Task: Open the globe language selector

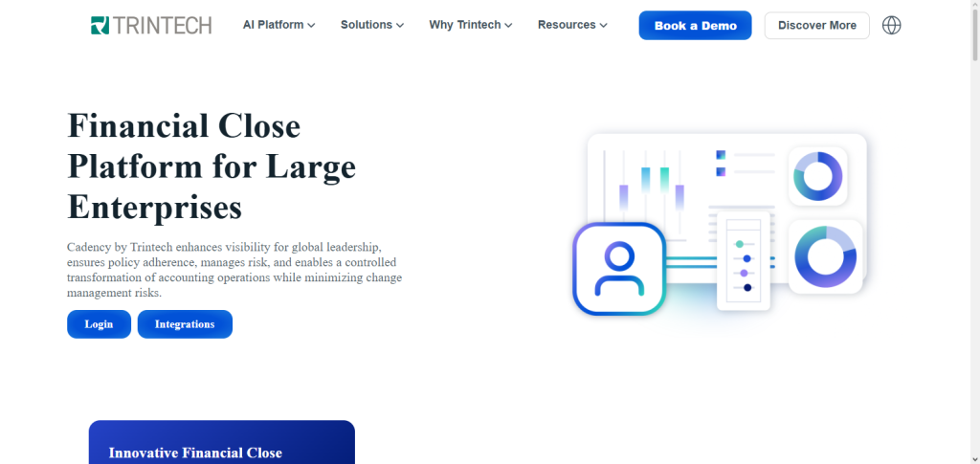Action: click(891, 25)
